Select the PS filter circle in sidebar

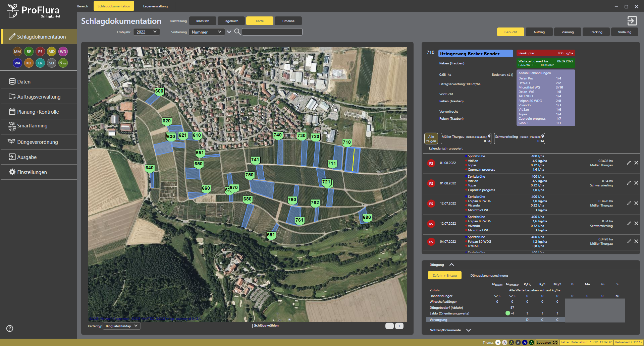tap(40, 52)
